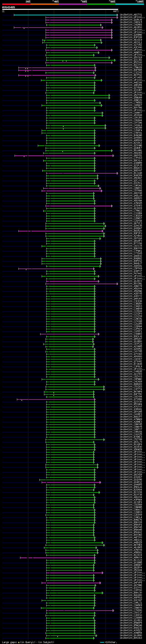The height and width of the screenshot is (644, 146).
Task: Click the green ~80% identity legend segment
Action: tap(101, 4)
